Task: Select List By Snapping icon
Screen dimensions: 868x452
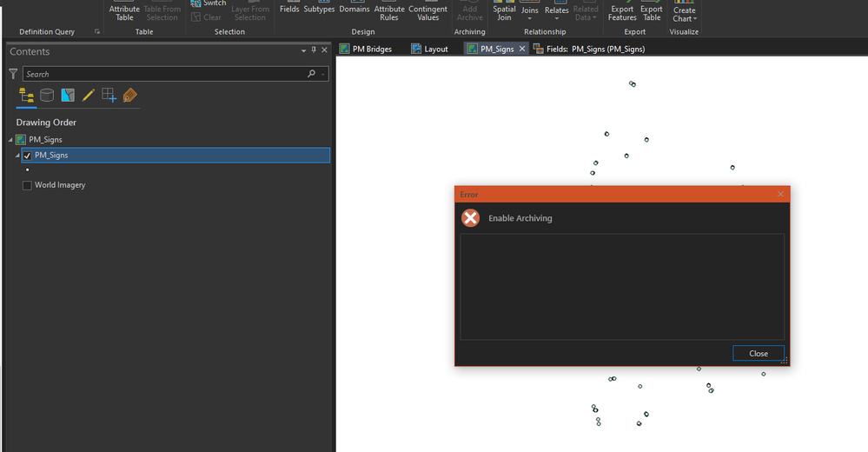Action: pyautogui.click(x=109, y=96)
